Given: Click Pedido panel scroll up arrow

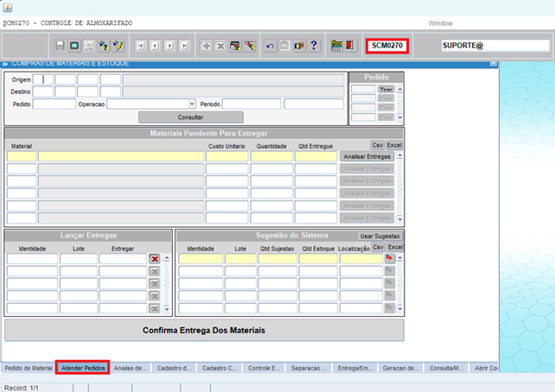Looking at the screenshot, I should [x=399, y=89].
